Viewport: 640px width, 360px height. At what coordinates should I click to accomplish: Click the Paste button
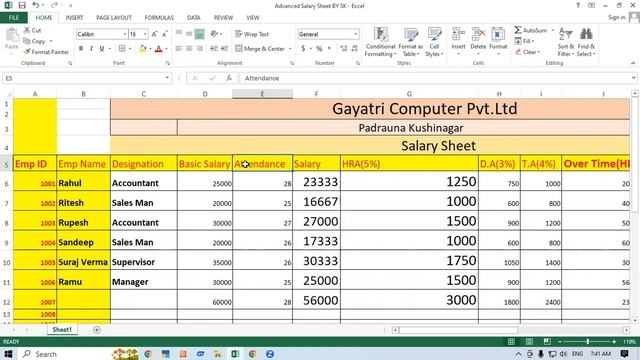(x=12, y=40)
